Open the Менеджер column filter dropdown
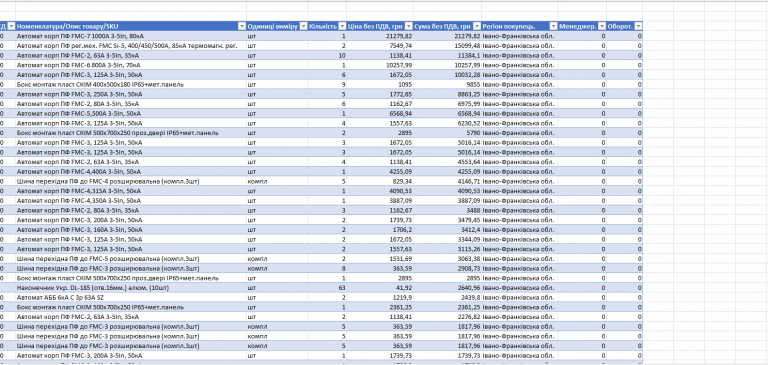The width and height of the screenshot is (768, 365). click(x=601, y=26)
